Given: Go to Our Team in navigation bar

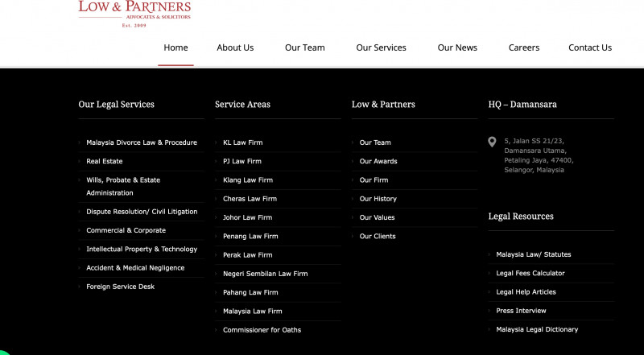Looking at the screenshot, I should pos(305,47).
